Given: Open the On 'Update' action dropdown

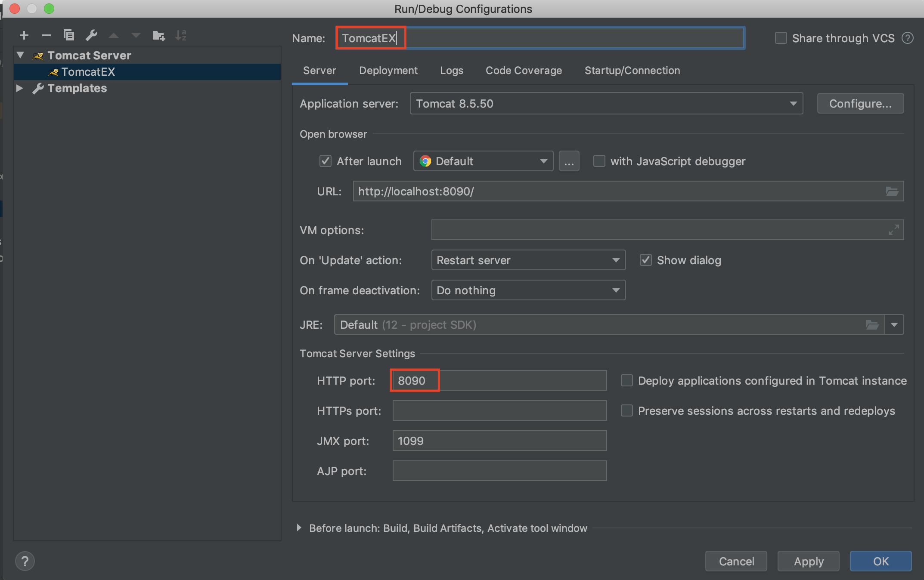Looking at the screenshot, I should pos(528,260).
